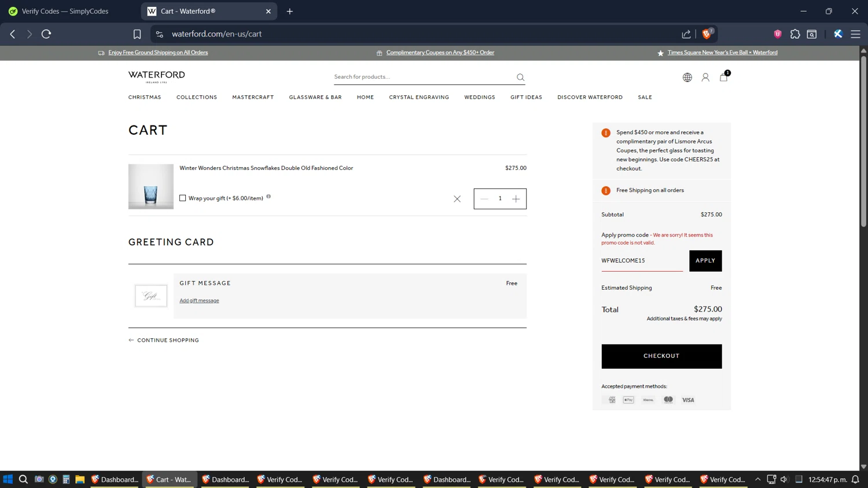Open Windows Start menu
The width and height of the screenshot is (868, 488).
pos(8,479)
